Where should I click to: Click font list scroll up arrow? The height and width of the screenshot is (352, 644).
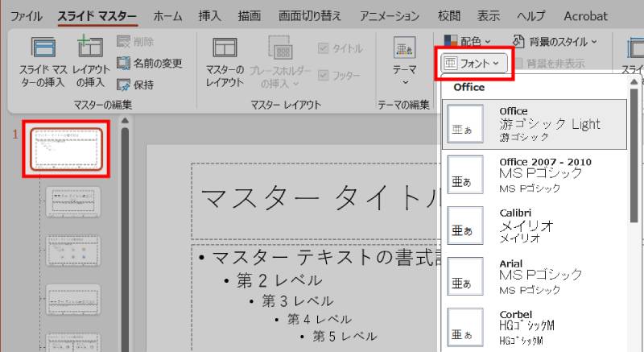pyautogui.click(x=634, y=81)
